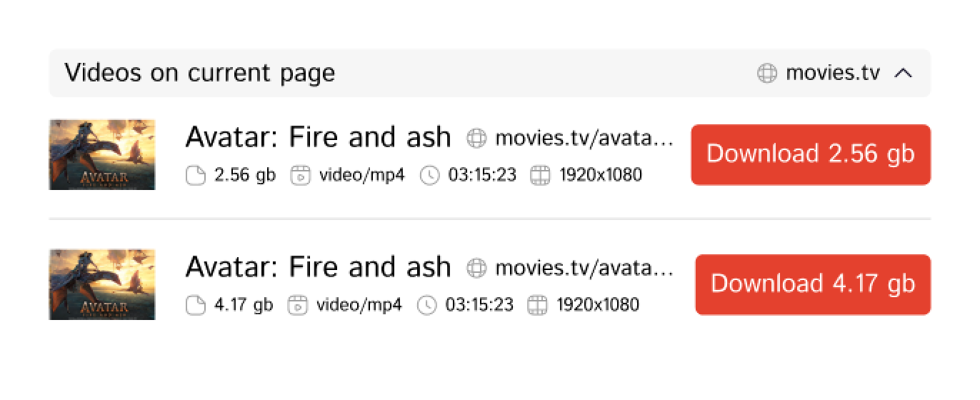Click the movies.tv site label in header
This screenshot has width=980, height=400.
click(x=832, y=73)
